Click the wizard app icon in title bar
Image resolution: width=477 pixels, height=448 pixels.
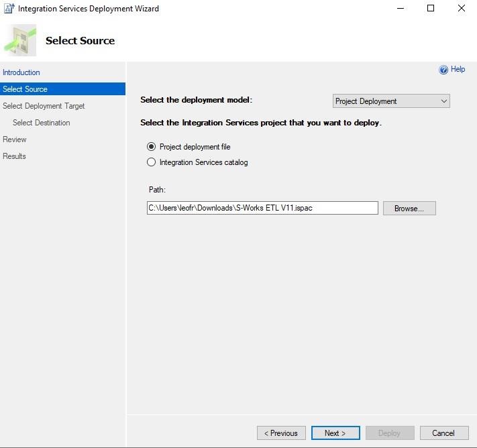[x=9, y=8]
